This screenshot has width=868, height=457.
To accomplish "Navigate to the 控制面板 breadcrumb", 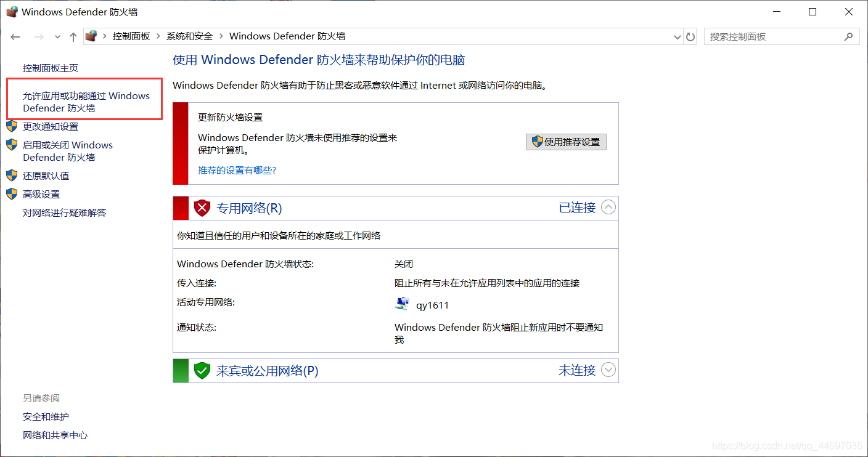I will pyautogui.click(x=131, y=36).
